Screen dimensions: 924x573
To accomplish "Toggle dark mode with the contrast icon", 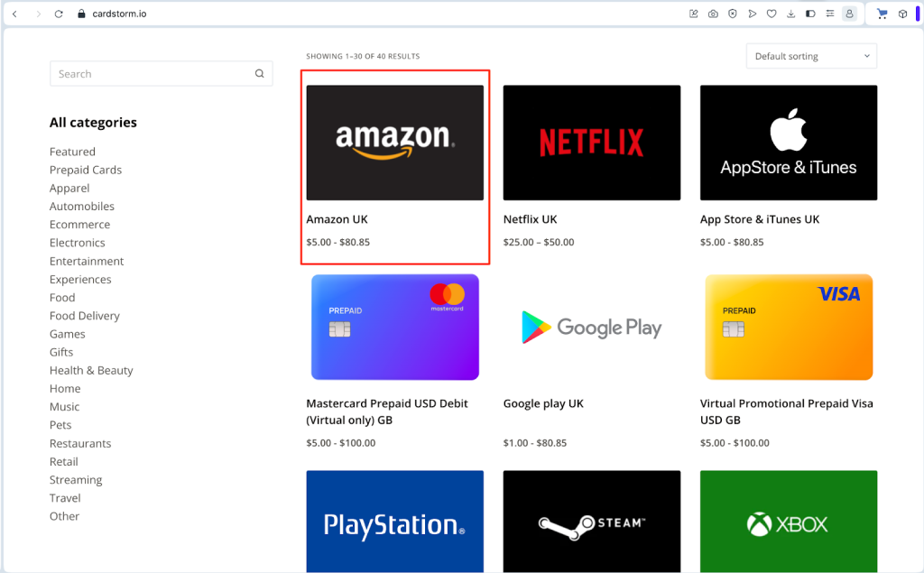I will (810, 14).
